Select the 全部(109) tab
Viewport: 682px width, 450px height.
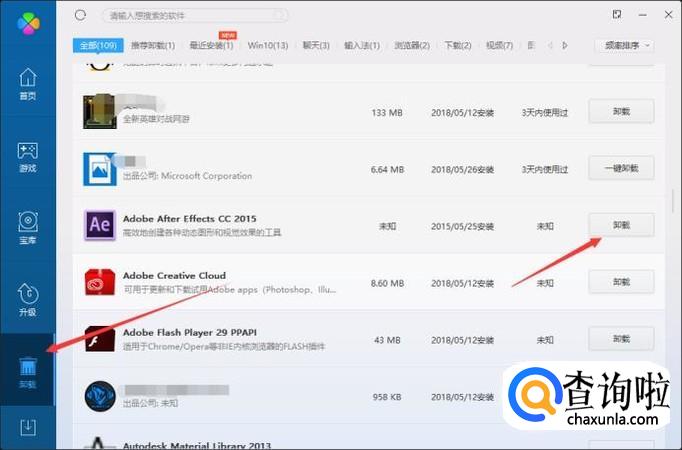pyautogui.click(x=98, y=45)
